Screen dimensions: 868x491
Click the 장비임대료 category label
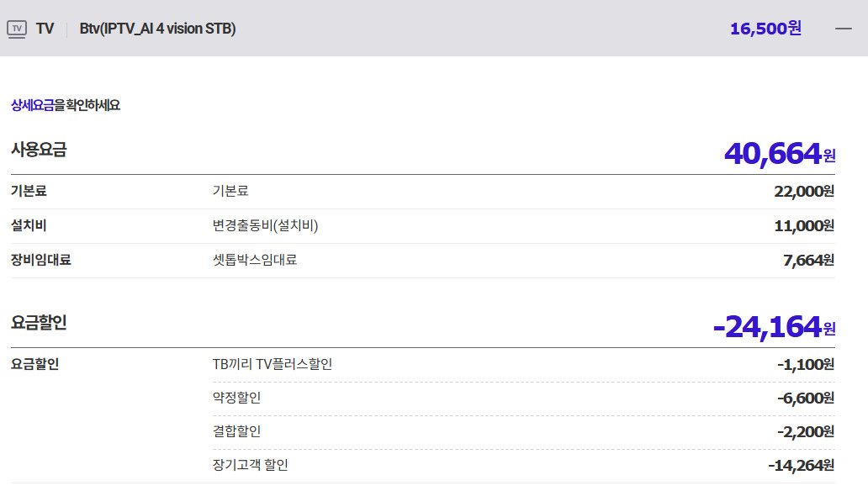(x=41, y=260)
